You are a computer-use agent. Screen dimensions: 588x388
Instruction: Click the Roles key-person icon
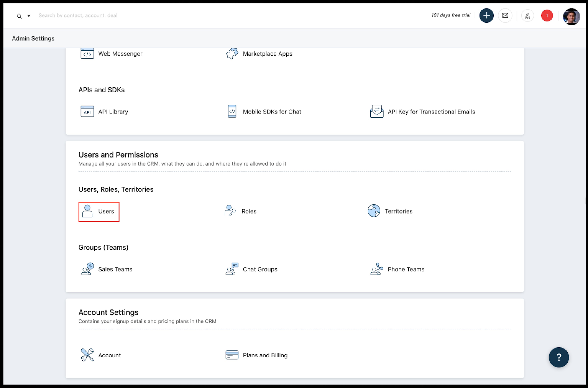point(230,210)
